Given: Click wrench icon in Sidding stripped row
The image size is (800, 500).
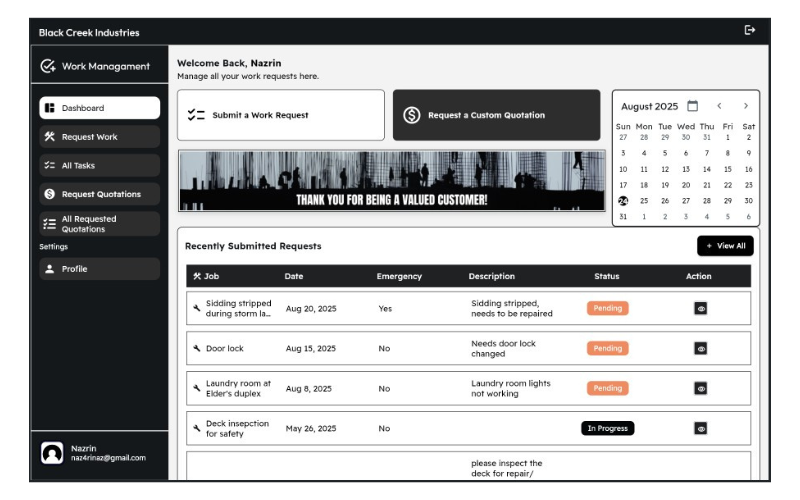Looking at the screenshot, I should point(196,308).
